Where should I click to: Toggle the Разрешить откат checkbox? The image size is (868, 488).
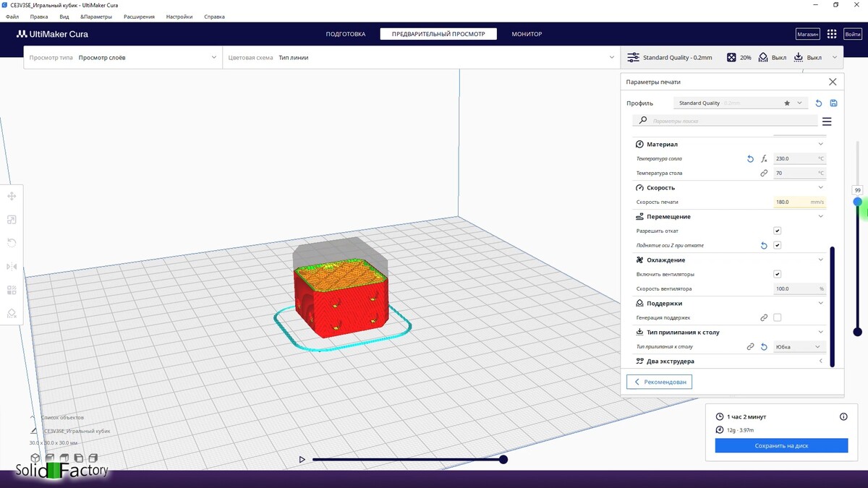tap(777, 231)
